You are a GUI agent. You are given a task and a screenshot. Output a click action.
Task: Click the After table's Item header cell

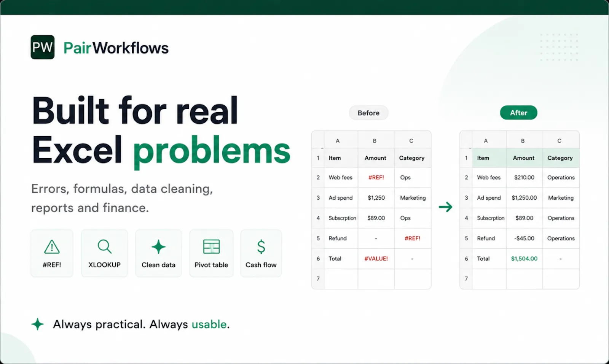(x=489, y=158)
